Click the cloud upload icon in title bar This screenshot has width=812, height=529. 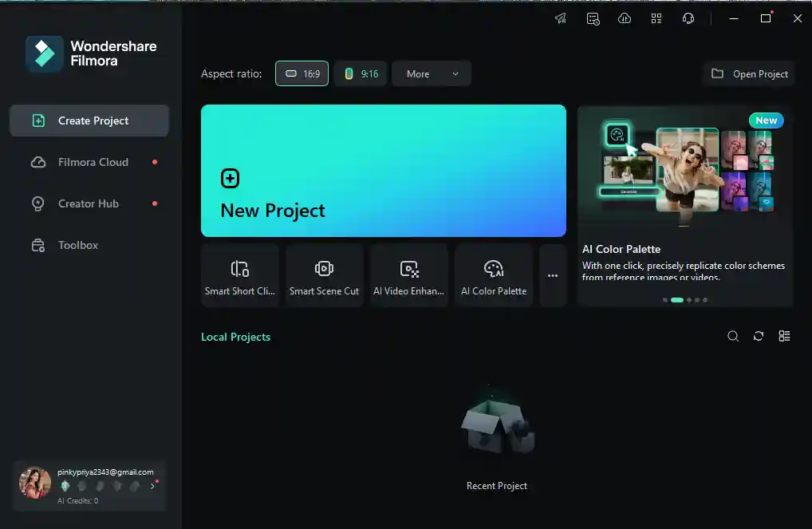click(x=625, y=18)
